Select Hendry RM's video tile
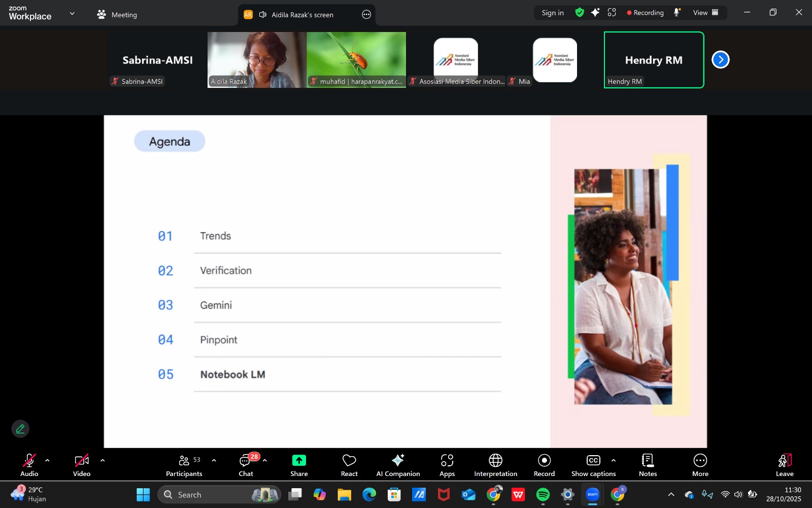This screenshot has height=508, width=812. coord(654,60)
